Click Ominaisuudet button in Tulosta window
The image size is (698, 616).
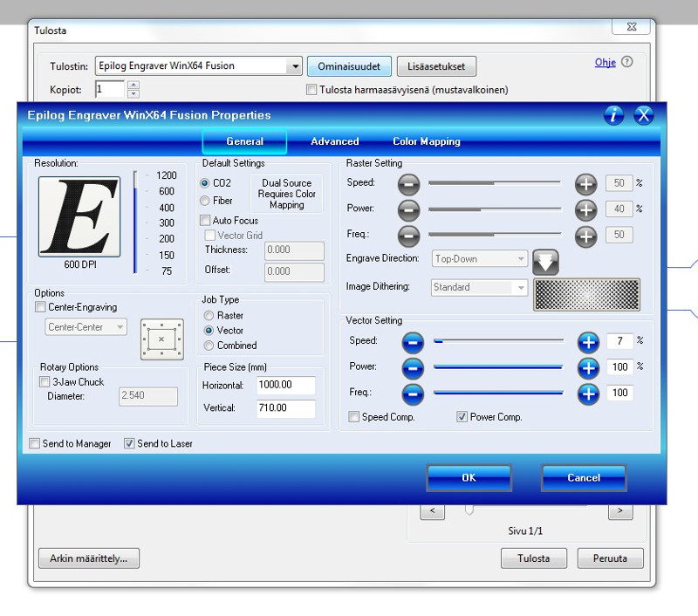click(x=349, y=66)
